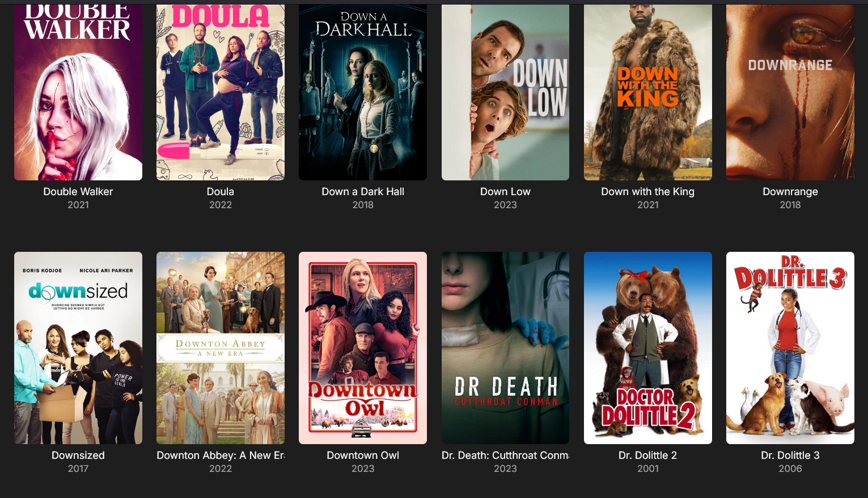Click the Down a Dark Hall title link

(x=363, y=192)
